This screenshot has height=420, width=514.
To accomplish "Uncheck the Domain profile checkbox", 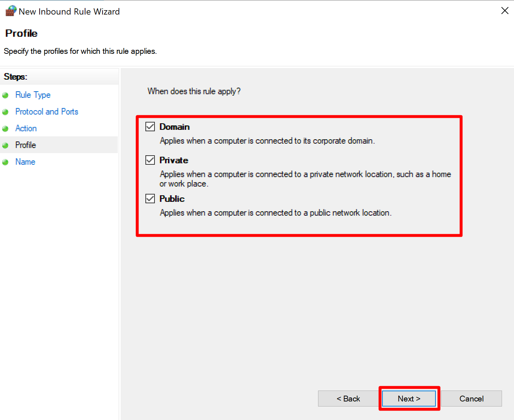I will click(x=150, y=127).
